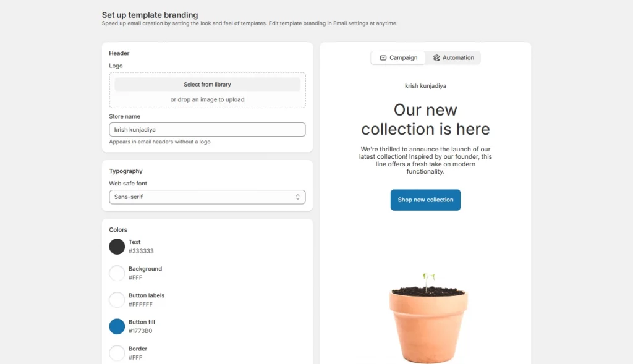
Task: Click the collection announcement paragraph in preview
Action: 425,160
